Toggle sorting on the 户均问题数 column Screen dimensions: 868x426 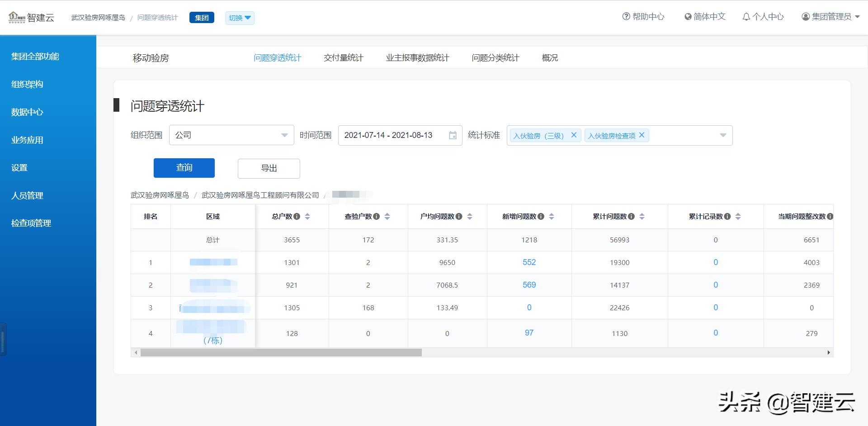click(470, 216)
